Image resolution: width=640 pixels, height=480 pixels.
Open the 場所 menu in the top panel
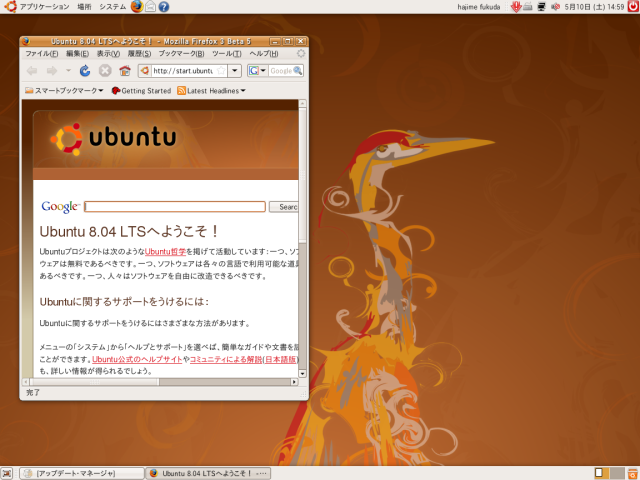(84, 7)
